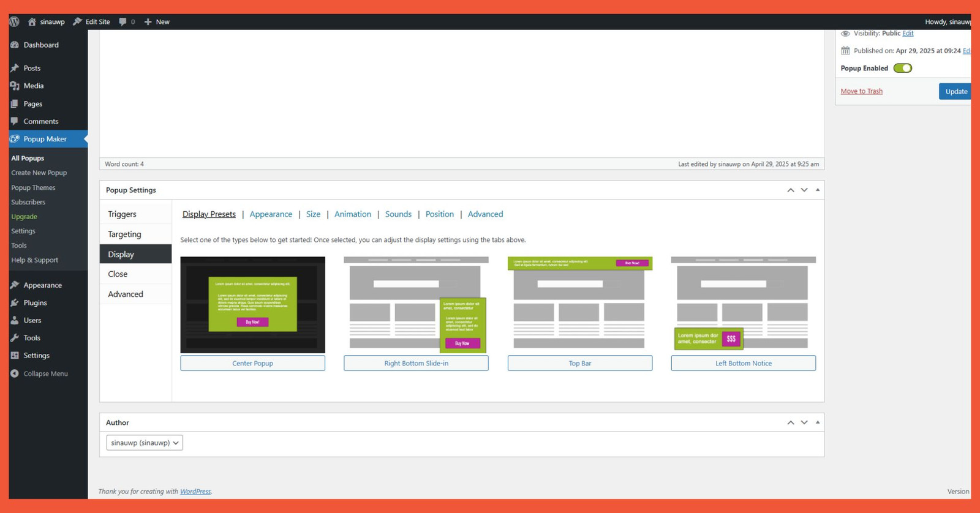Click the Users person icon
The image size is (980, 513).
pyautogui.click(x=15, y=320)
